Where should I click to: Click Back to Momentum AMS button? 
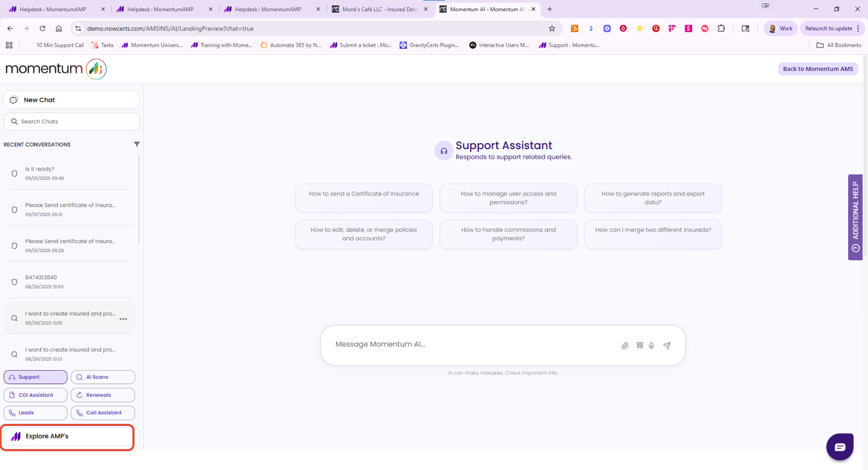coord(818,69)
